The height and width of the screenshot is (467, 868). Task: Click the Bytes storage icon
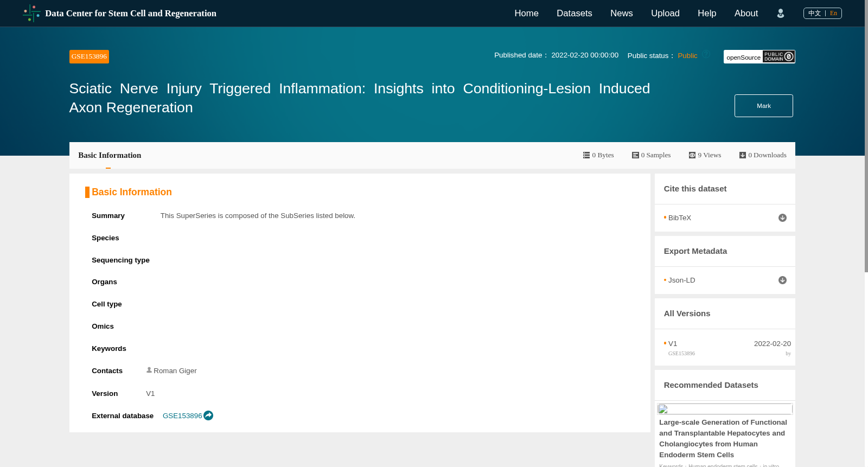click(586, 155)
